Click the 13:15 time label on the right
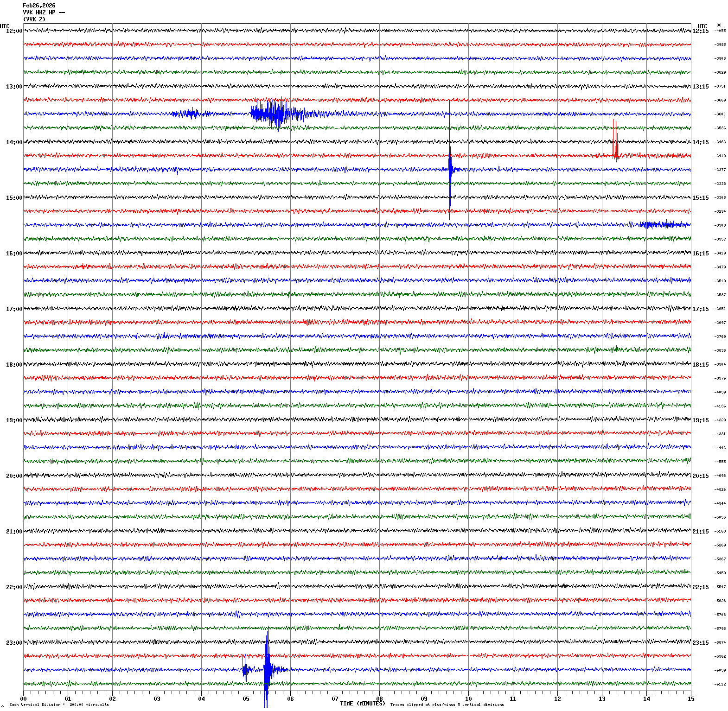Image resolution: width=728 pixels, height=711 pixels. [x=700, y=87]
